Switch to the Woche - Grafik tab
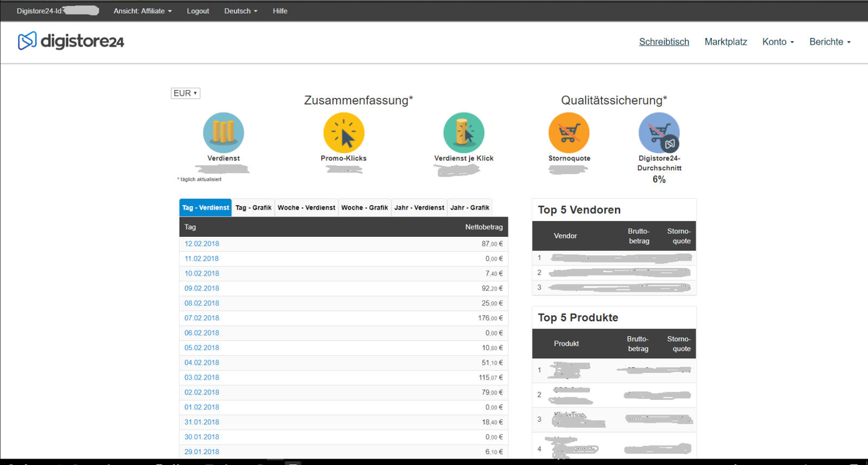868x465 pixels. click(365, 208)
